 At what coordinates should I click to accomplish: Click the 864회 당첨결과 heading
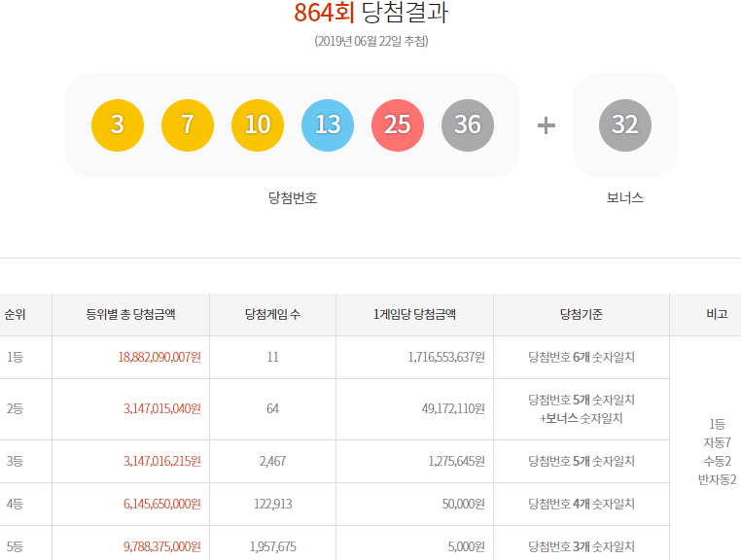[x=370, y=13]
